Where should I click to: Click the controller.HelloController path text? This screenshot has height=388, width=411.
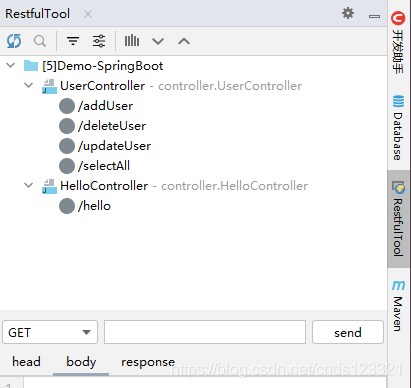coord(234,186)
